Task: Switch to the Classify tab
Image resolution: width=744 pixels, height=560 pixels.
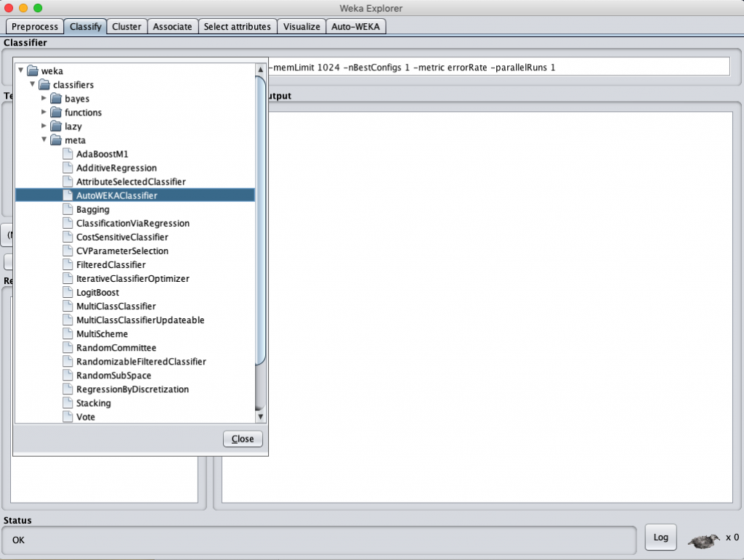Action: coord(86,27)
